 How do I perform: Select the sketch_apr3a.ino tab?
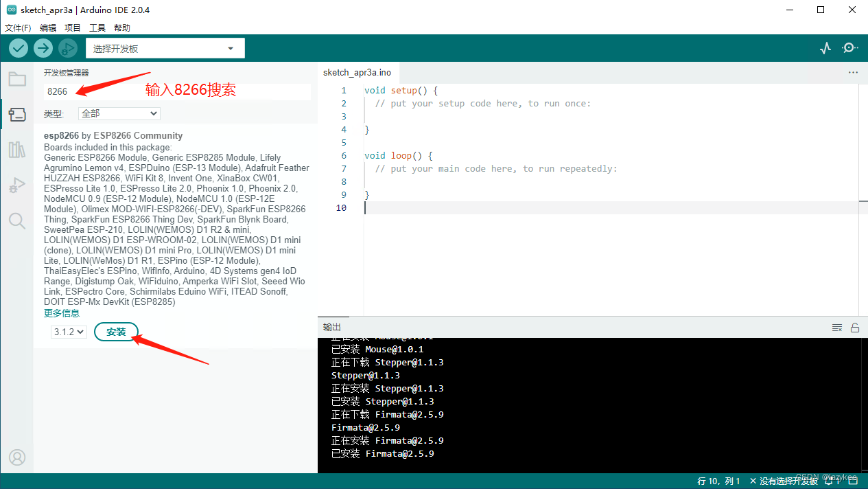(357, 72)
